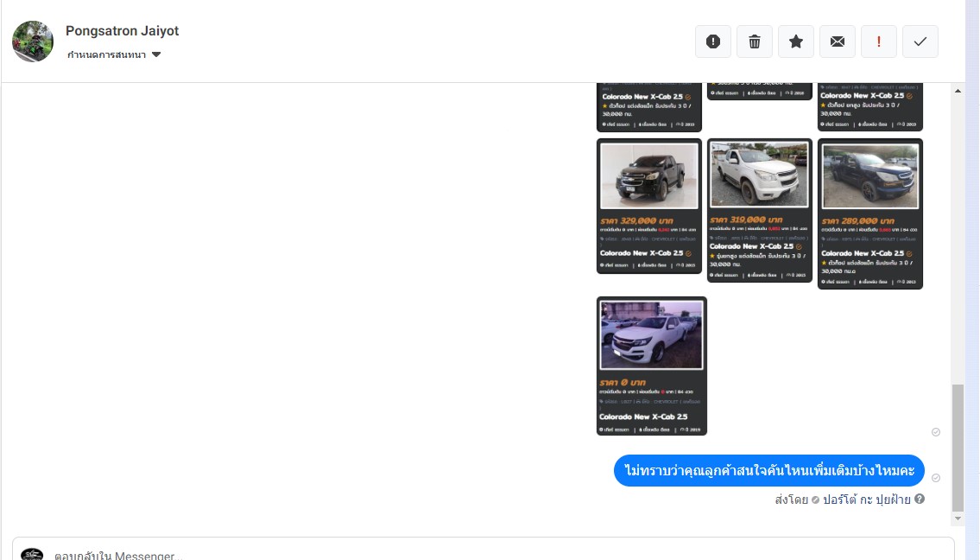Click delivery status icon beside car image grid
Viewport: 980px width, 560px height.
[x=936, y=431]
